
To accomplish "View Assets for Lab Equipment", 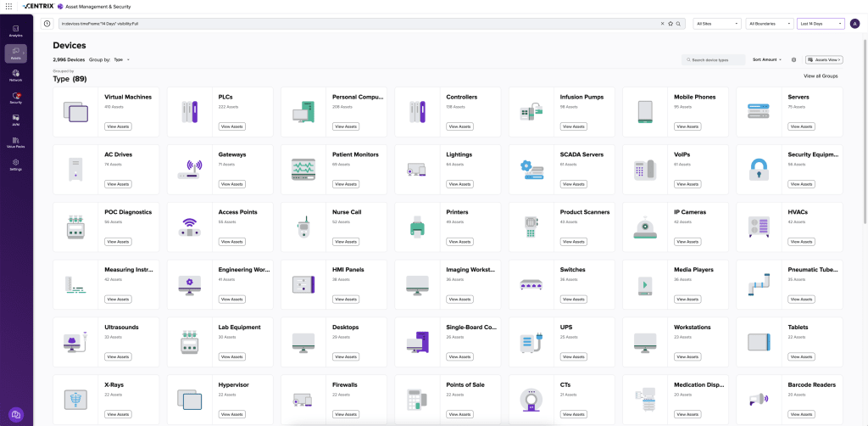I will pyautogui.click(x=232, y=356).
